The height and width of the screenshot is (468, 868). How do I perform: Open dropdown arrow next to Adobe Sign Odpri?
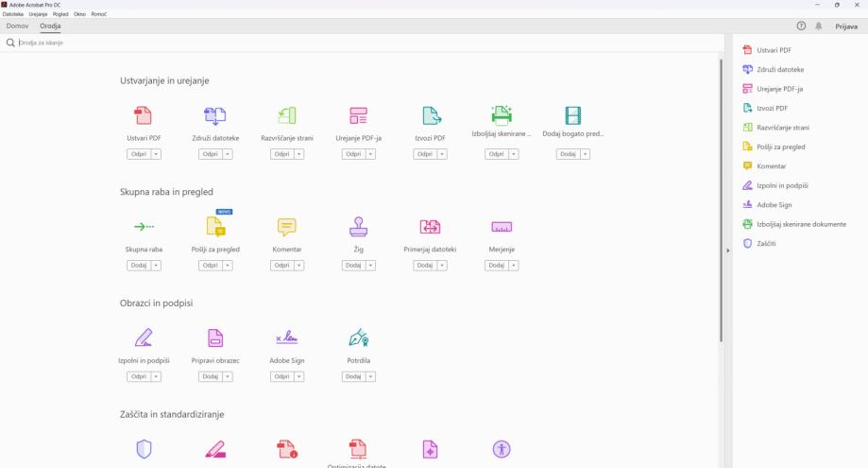click(298, 376)
